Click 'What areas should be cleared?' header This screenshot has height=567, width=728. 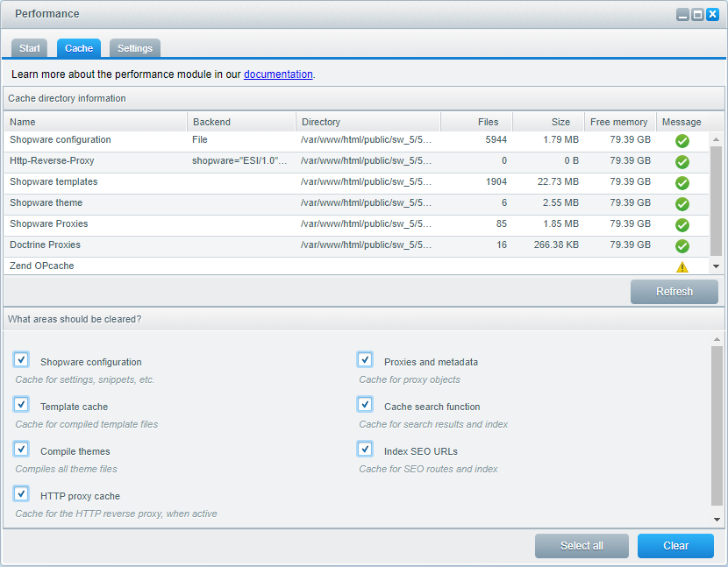[364, 319]
